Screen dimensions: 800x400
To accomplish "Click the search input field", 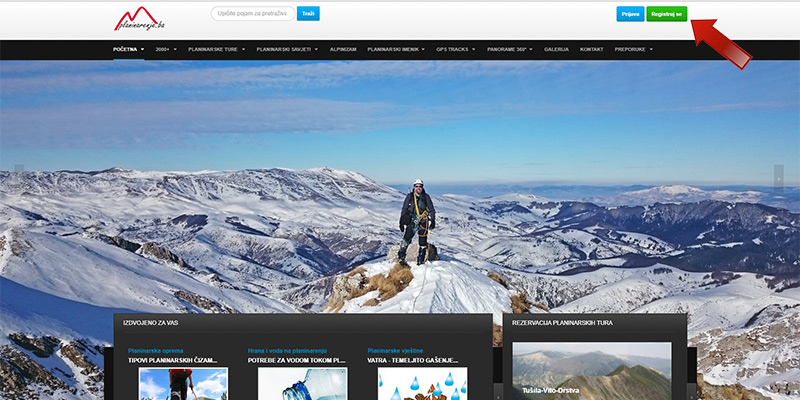I will coord(253,14).
